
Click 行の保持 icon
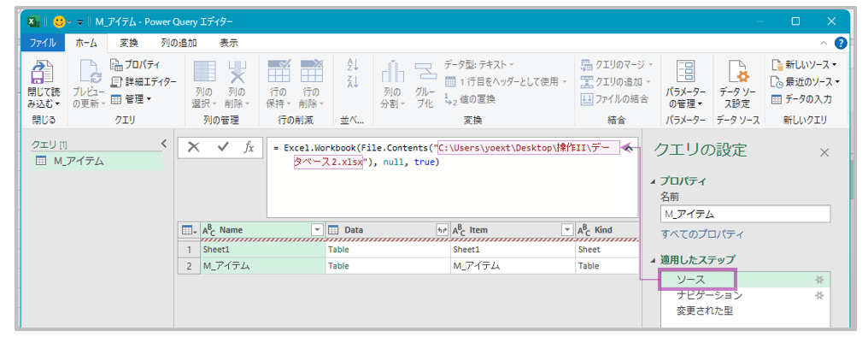pos(279,72)
